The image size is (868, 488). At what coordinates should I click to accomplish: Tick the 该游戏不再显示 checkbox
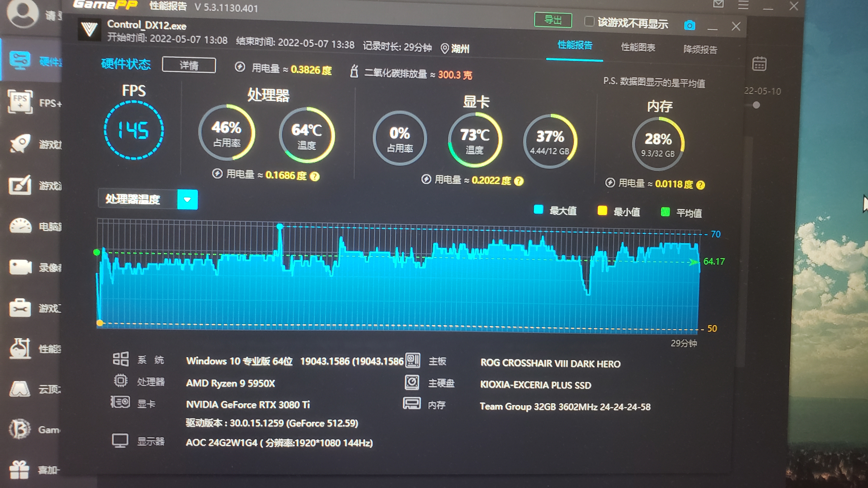589,22
